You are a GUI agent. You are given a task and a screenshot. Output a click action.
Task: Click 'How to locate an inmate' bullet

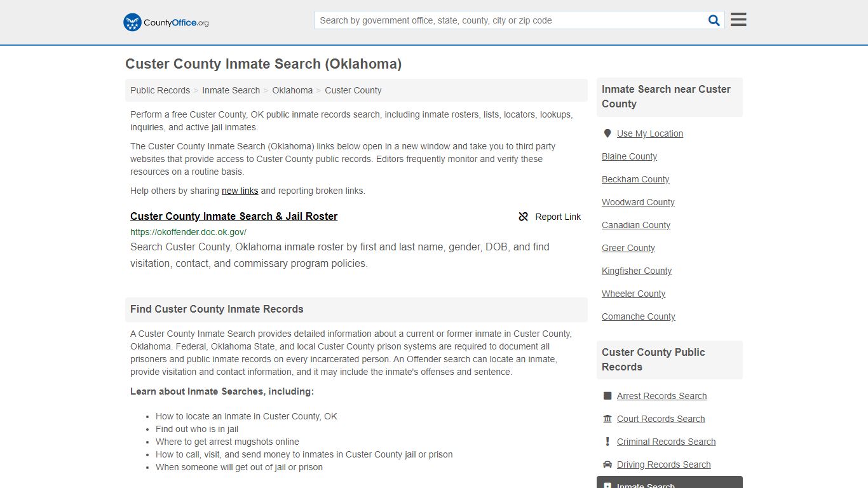click(x=247, y=416)
